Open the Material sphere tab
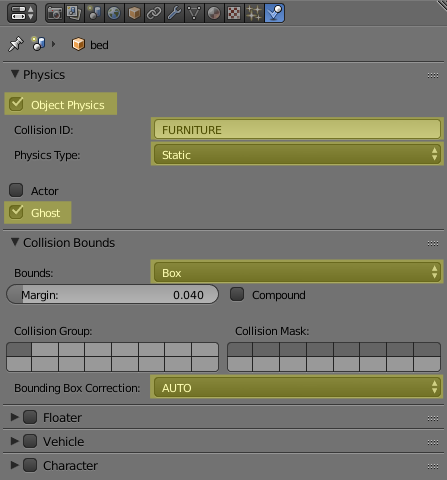 tap(214, 13)
